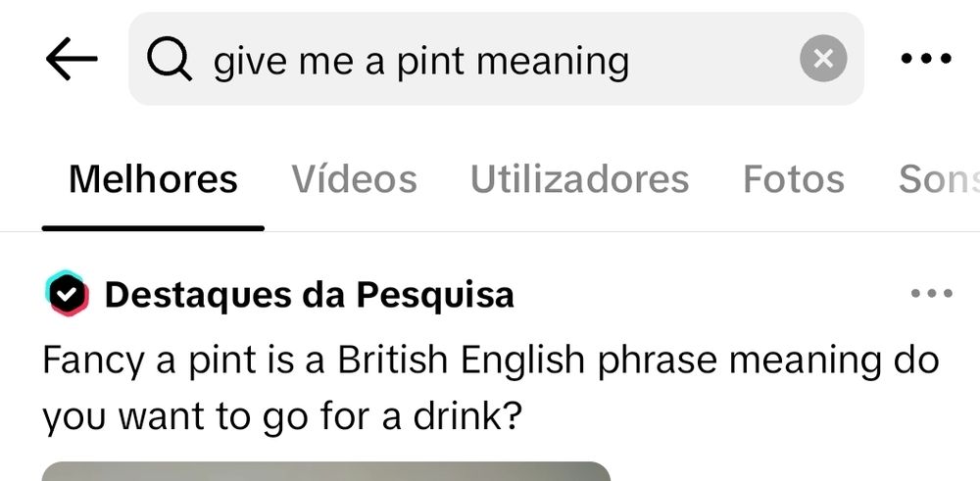Click the 'give me a pint meaning' search field
The height and width of the screenshot is (481, 980).
point(421,61)
